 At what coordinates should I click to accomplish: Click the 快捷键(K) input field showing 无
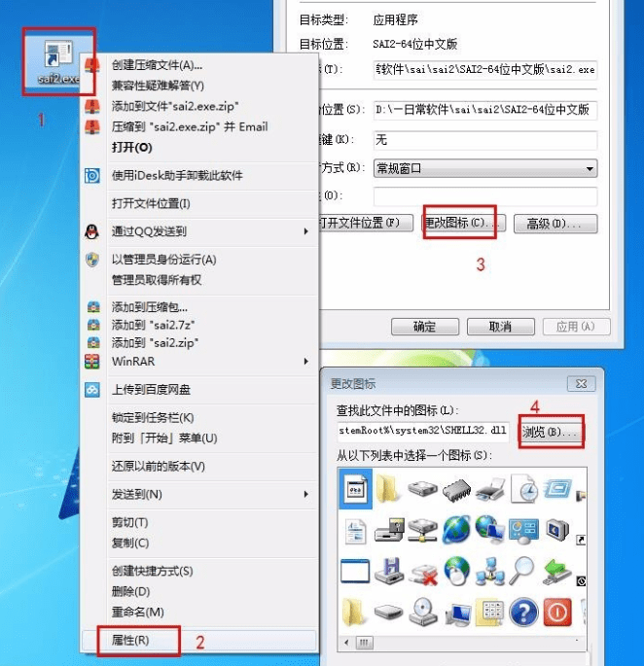pos(485,140)
